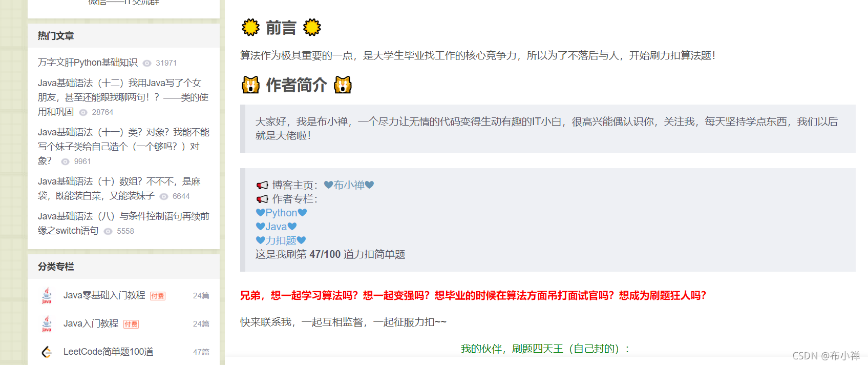Open article Java基础语法（十）数组

point(119,189)
